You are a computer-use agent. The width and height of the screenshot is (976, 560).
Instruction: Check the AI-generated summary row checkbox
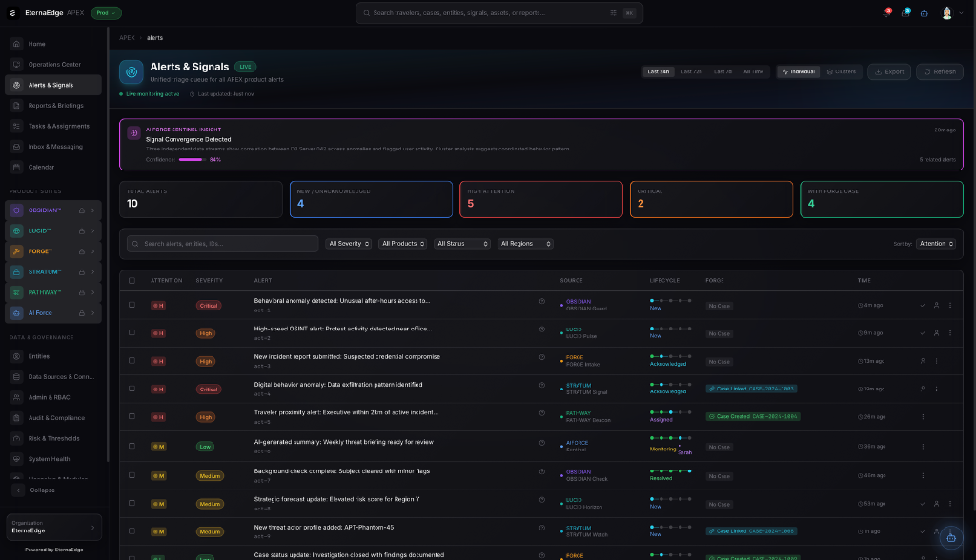(132, 446)
